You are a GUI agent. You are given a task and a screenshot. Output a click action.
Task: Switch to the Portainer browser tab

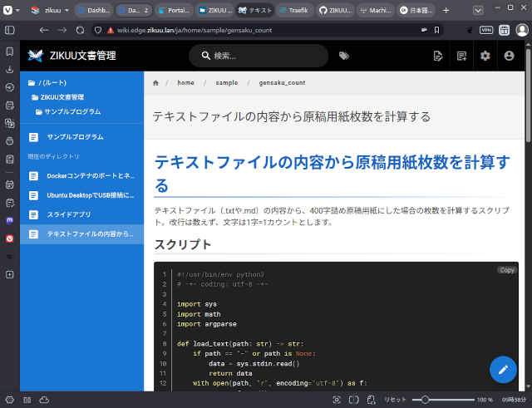pos(173,11)
